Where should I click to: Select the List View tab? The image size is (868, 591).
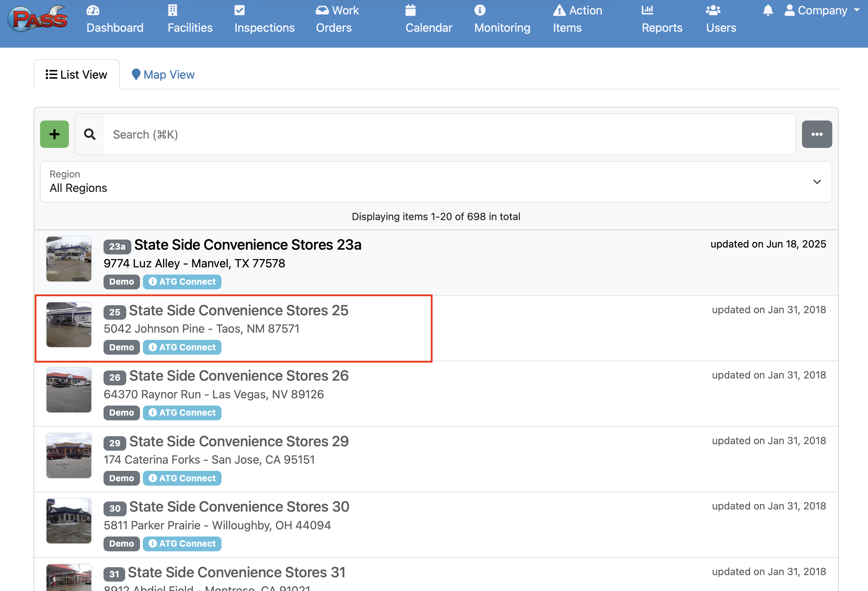[x=76, y=75]
